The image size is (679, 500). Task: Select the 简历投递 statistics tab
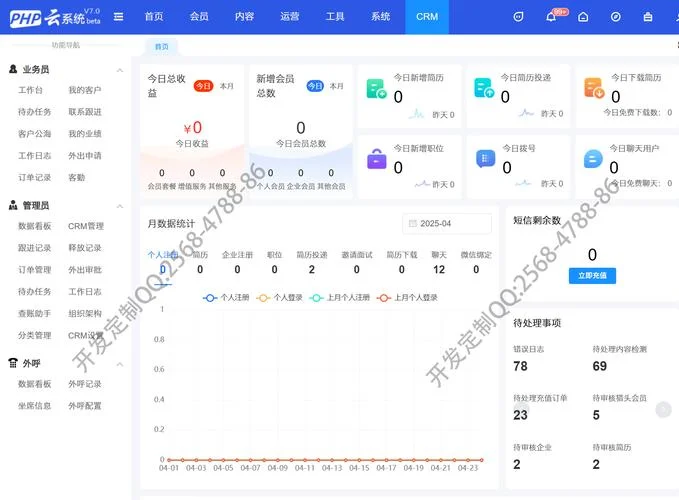(x=311, y=255)
